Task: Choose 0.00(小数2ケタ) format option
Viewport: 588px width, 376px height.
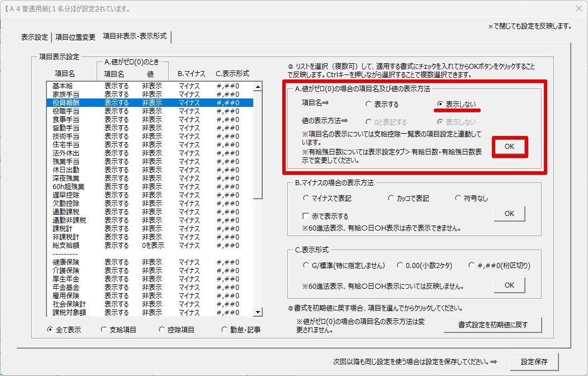Action: pyautogui.click(x=400, y=265)
